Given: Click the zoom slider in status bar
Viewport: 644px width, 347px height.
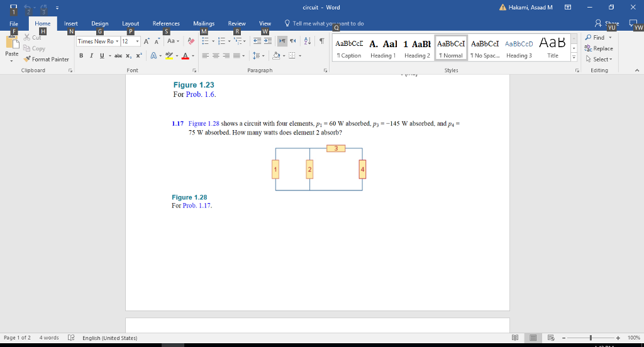Looking at the screenshot, I should [x=590, y=338].
